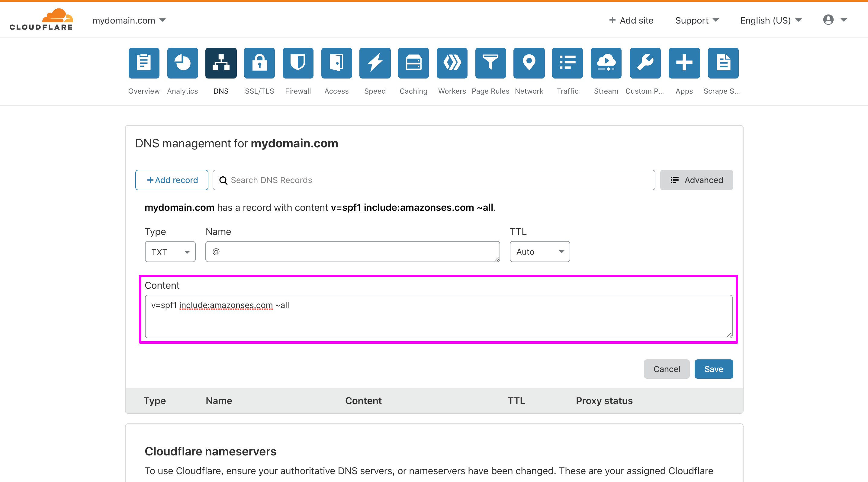Open the Firewall configuration
This screenshot has height=482, width=868.
[x=298, y=72]
